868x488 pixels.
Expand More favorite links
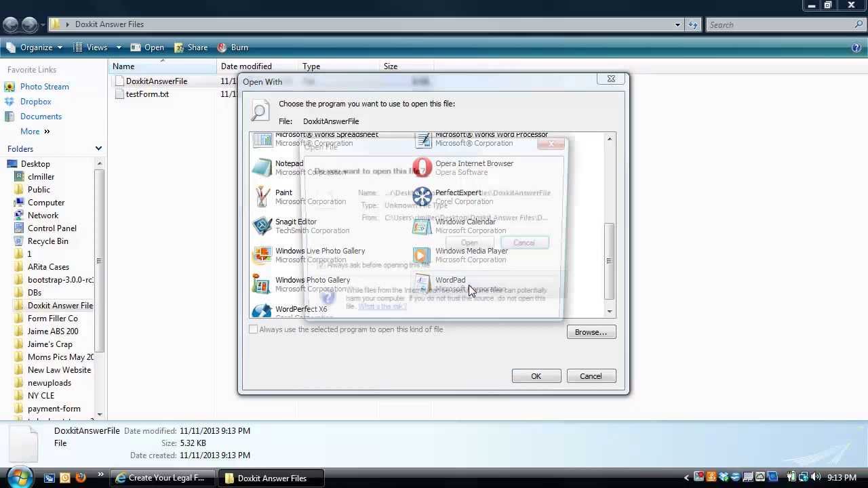(35, 131)
